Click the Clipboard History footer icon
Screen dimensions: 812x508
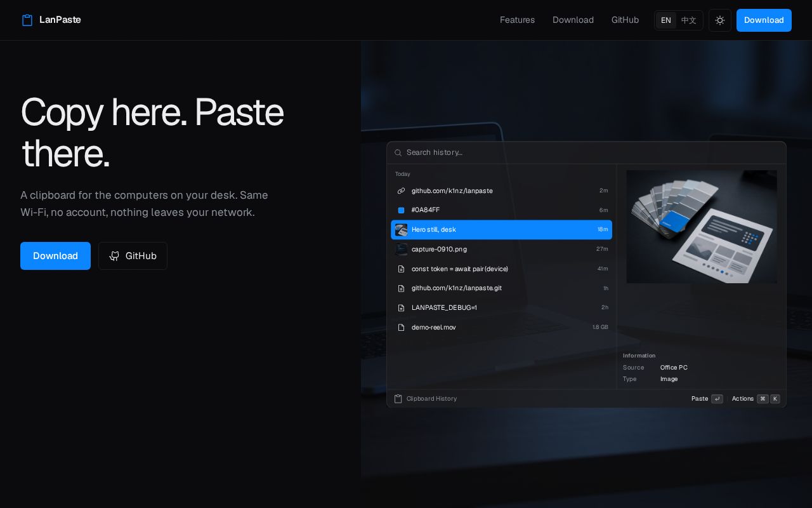coord(398,399)
